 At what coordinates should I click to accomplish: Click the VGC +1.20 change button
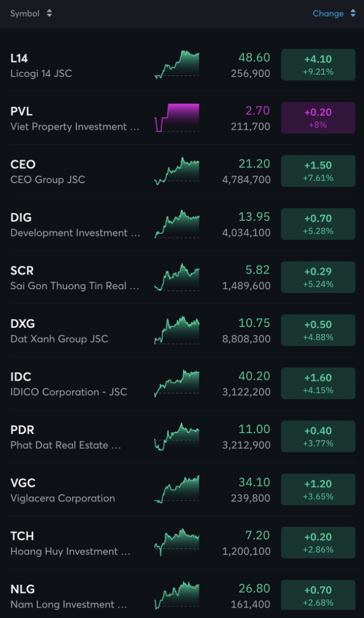318,490
